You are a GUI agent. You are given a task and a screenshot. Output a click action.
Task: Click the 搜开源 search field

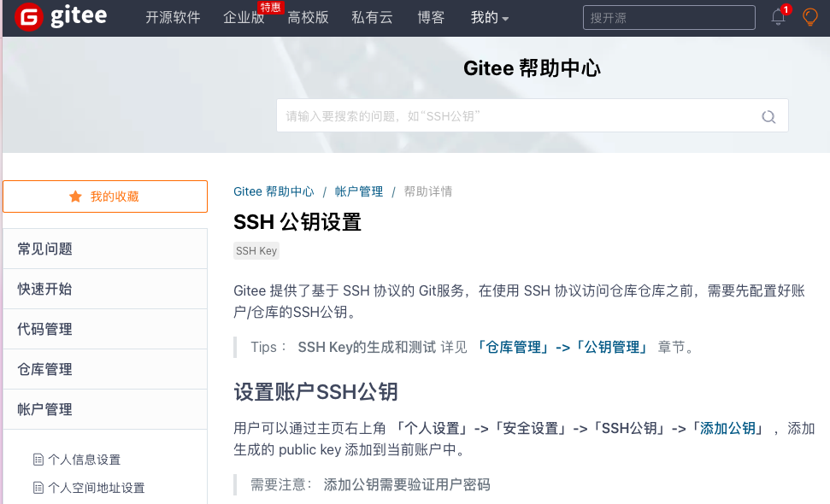pyautogui.click(x=669, y=17)
